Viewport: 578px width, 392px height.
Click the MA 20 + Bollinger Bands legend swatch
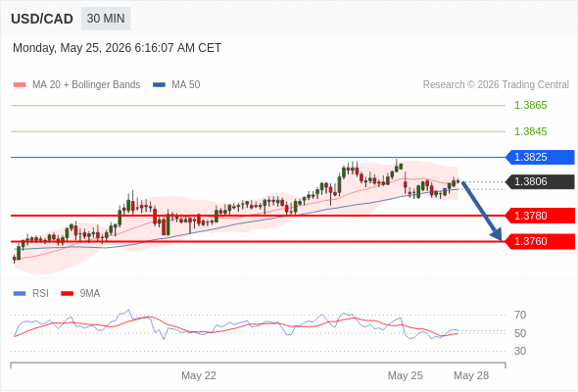[x=20, y=85]
